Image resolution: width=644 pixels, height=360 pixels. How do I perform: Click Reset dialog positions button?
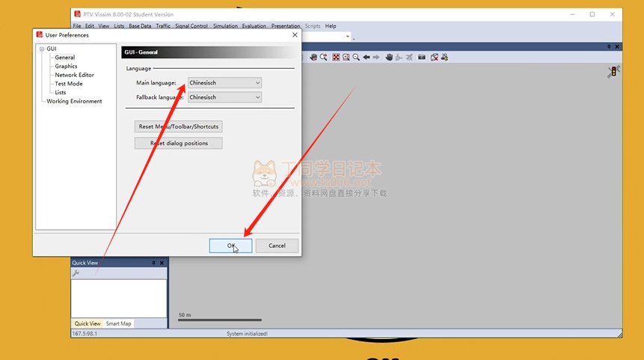coord(179,143)
